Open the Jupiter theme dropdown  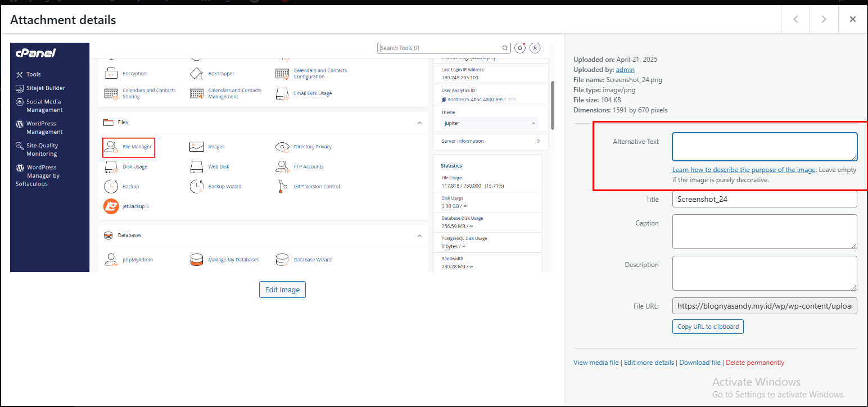point(489,123)
